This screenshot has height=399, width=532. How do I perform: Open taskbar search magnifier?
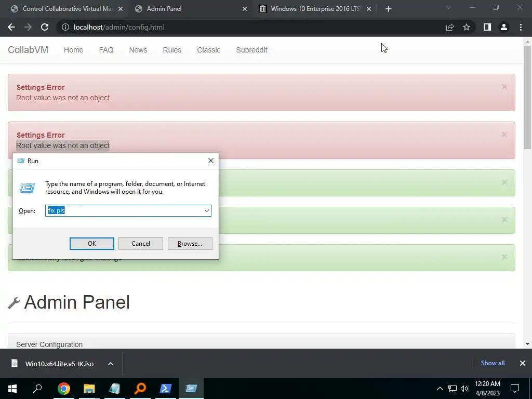[37, 389]
